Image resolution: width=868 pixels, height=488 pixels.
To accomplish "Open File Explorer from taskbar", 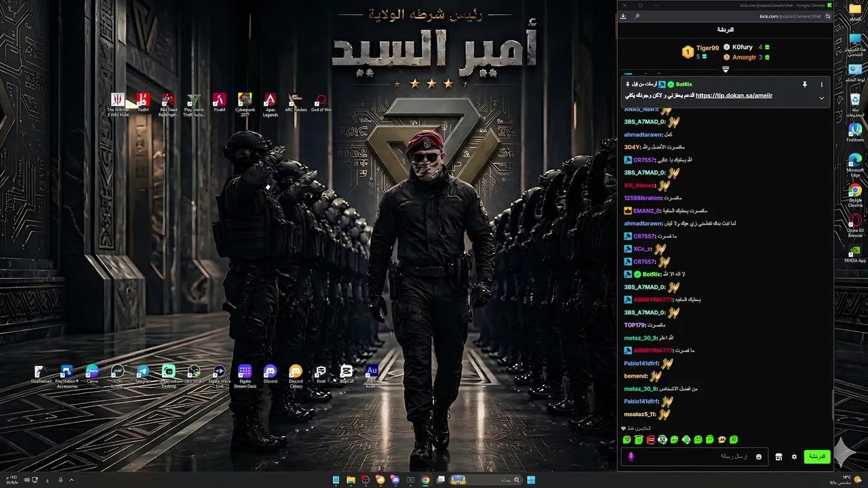I will point(351,480).
